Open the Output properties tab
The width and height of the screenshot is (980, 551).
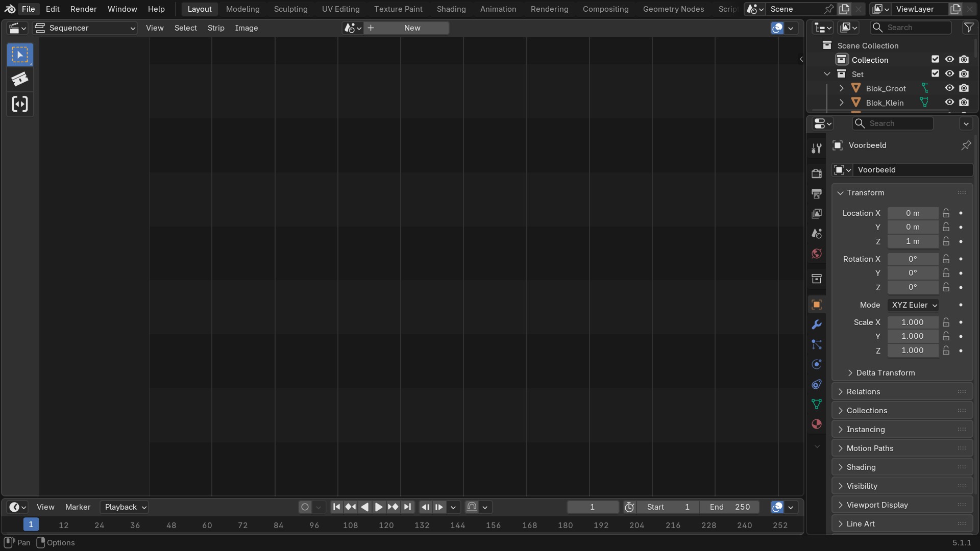[x=817, y=193]
